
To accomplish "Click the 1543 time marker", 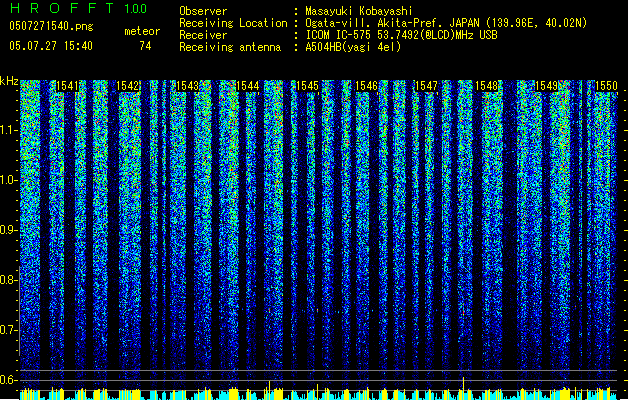I will 187,86.
